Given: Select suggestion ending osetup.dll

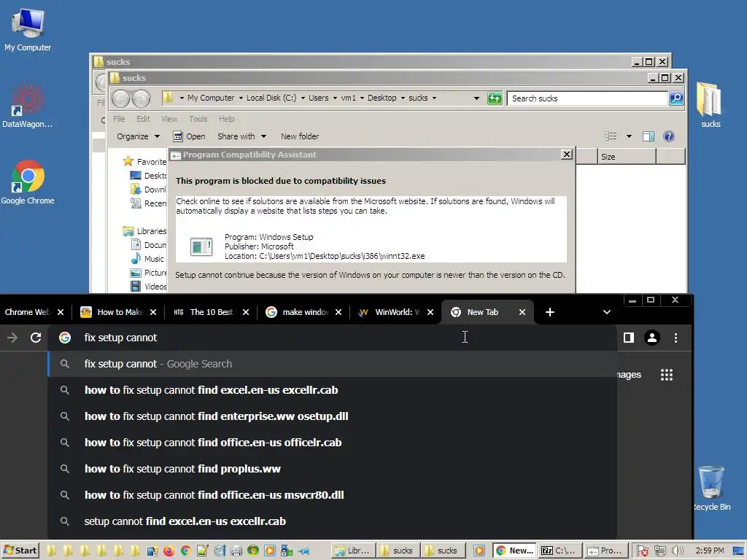Looking at the screenshot, I should point(332,416).
